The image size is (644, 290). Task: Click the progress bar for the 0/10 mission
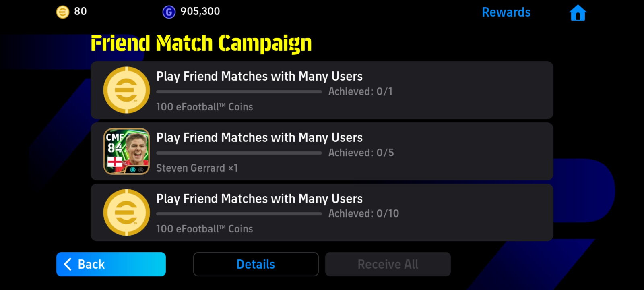tap(239, 214)
